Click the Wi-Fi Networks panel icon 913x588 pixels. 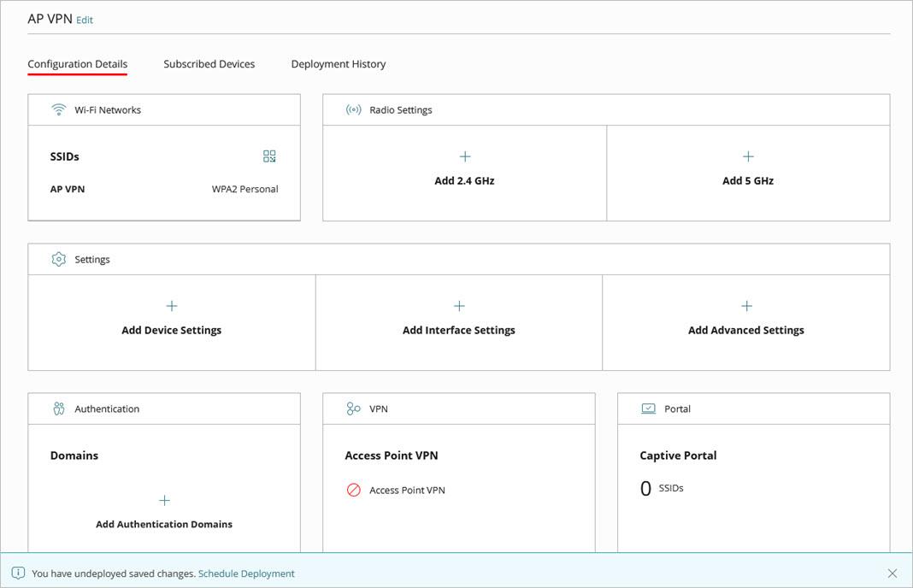(58, 109)
